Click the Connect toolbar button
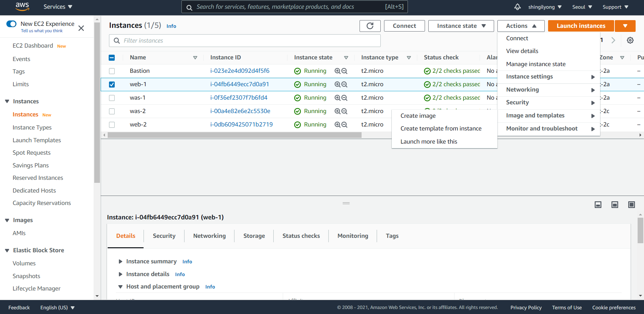 tap(404, 26)
